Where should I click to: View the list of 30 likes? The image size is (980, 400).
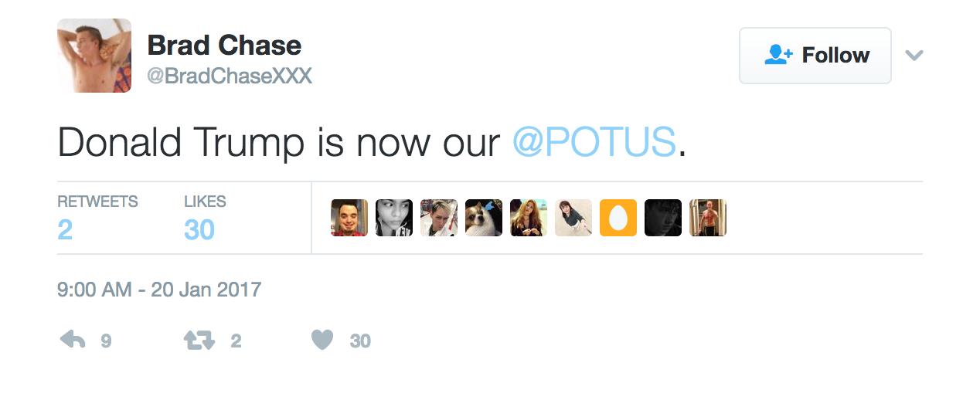tap(205, 218)
